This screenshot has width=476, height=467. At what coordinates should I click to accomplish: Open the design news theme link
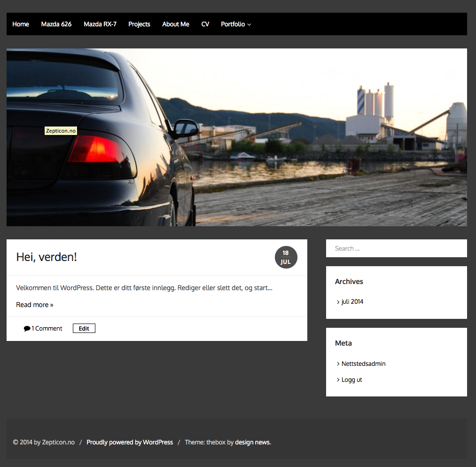coord(253,442)
